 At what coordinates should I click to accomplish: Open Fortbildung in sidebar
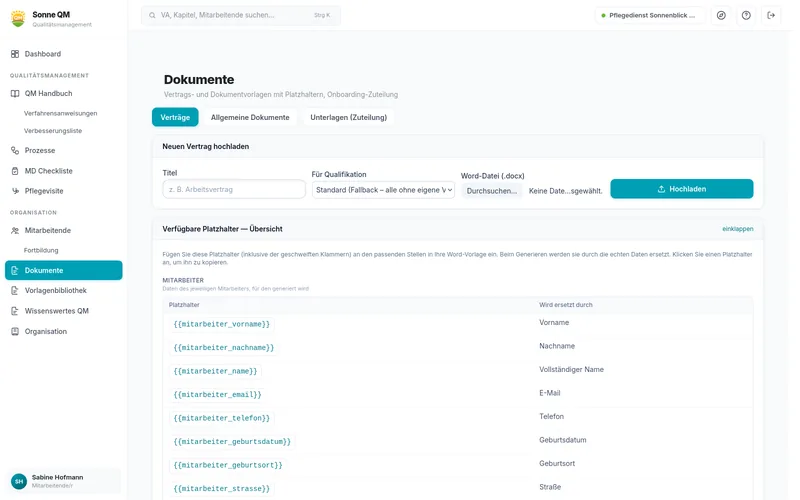click(41, 251)
